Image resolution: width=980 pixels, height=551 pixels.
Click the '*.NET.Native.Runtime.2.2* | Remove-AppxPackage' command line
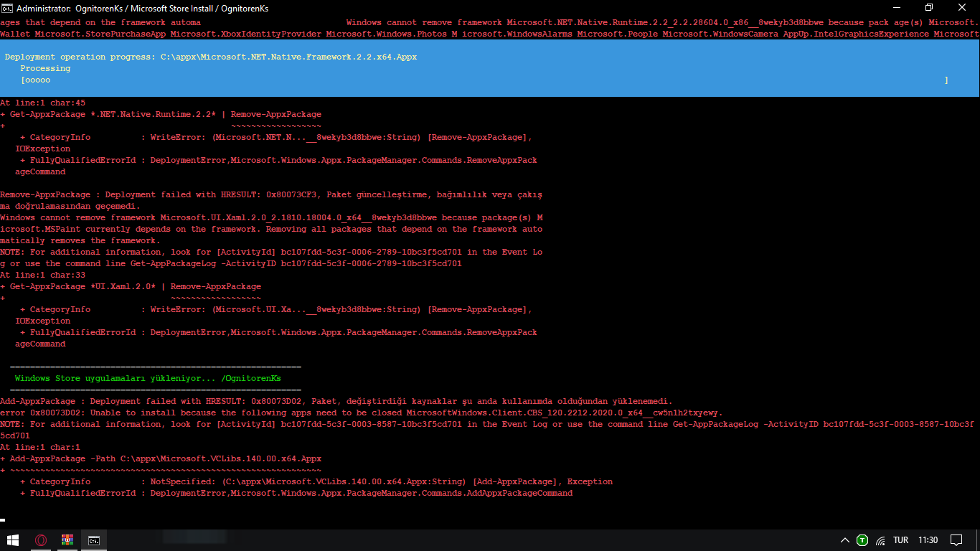[161, 114]
